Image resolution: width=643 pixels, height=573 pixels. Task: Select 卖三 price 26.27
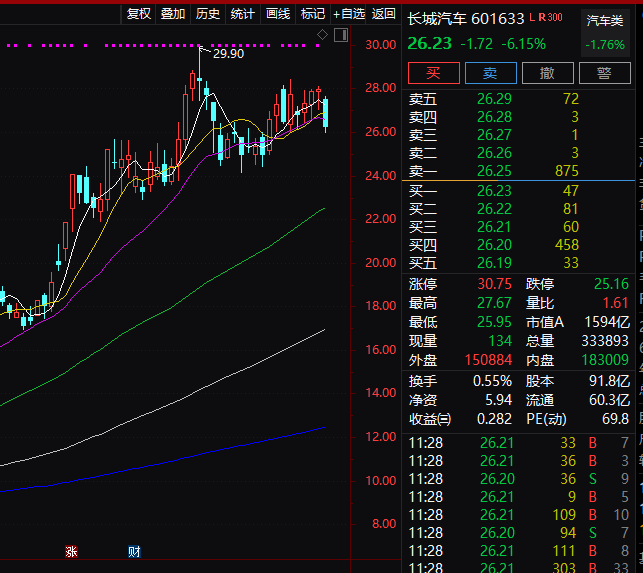click(x=494, y=135)
